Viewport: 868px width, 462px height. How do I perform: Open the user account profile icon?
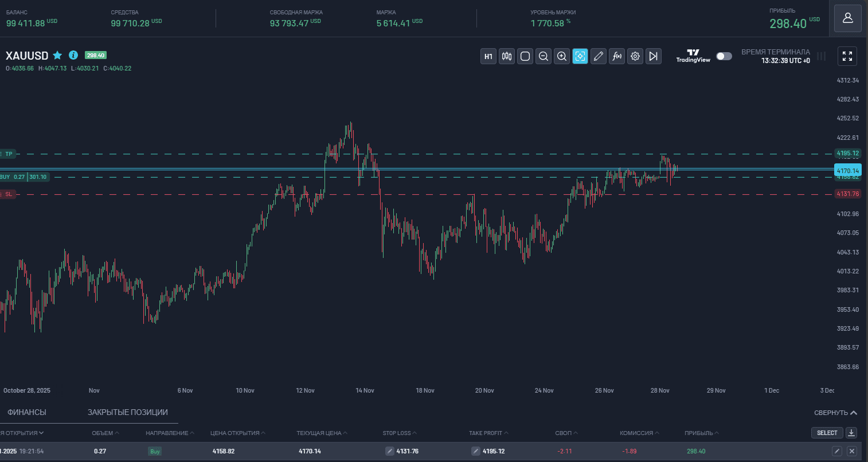(847, 18)
